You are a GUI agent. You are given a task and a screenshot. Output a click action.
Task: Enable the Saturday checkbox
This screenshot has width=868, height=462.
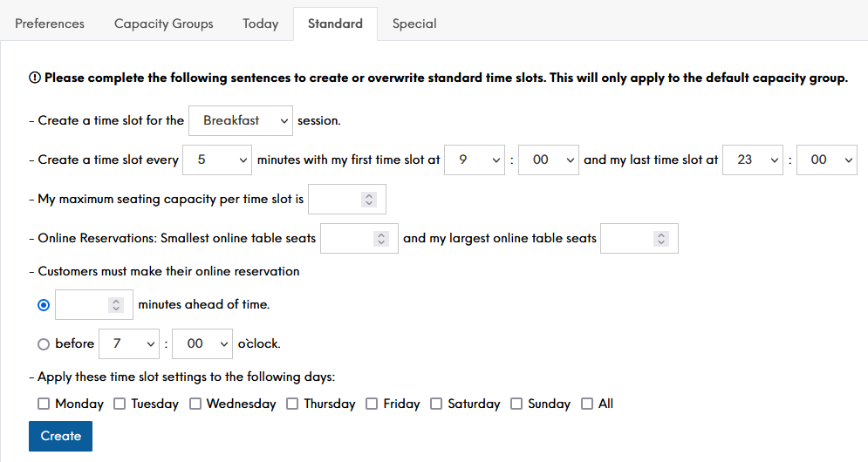click(x=436, y=404)
